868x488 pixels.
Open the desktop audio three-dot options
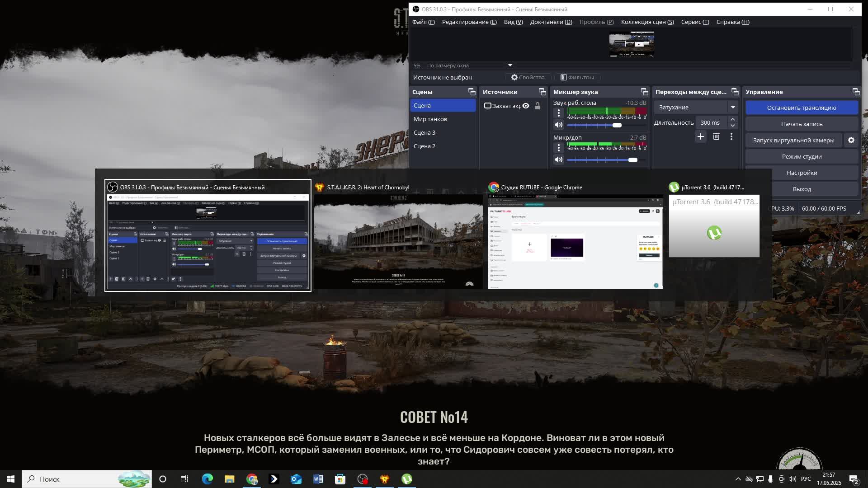[559, 113]
